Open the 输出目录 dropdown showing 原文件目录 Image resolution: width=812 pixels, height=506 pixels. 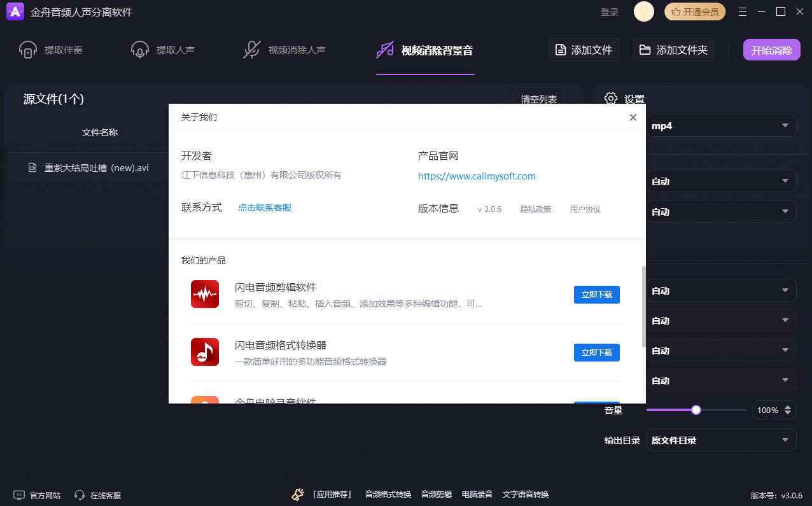point(722,440)
